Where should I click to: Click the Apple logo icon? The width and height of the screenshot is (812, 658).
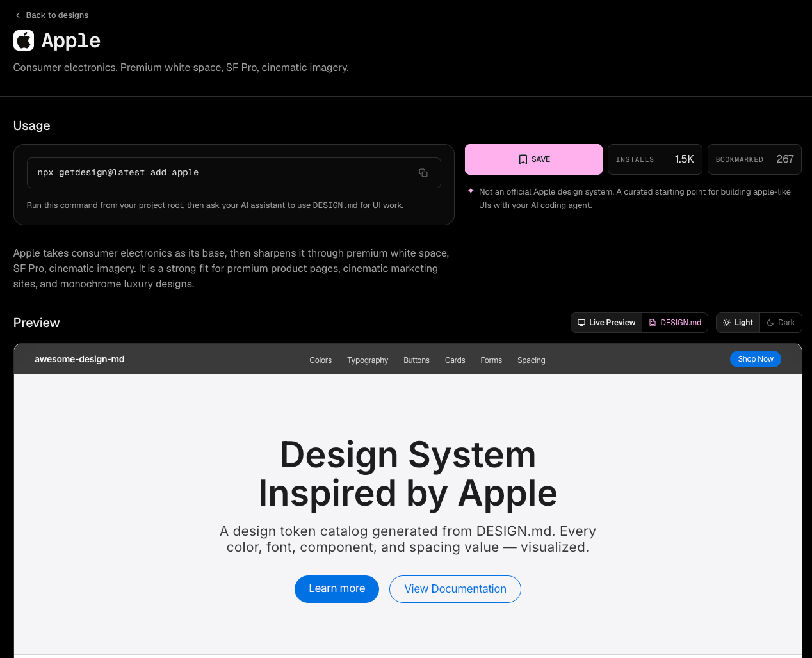coord(24,40)
